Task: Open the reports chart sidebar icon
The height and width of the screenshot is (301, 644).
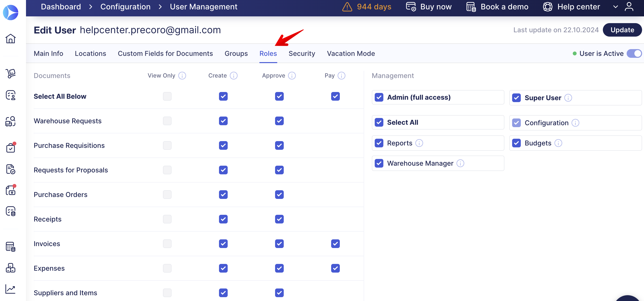Action: click(x=11, y=289)
